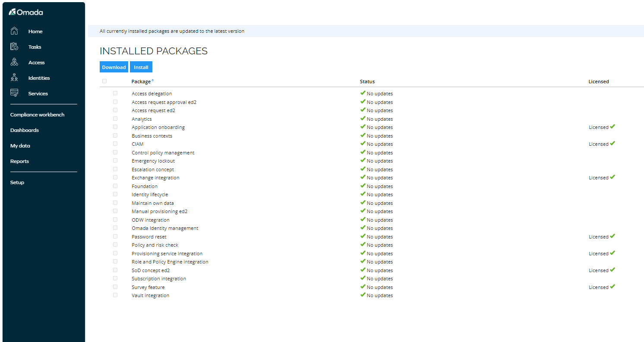Click the Access request approval ed2 package
Screen dimensions: 644x342
164,102
